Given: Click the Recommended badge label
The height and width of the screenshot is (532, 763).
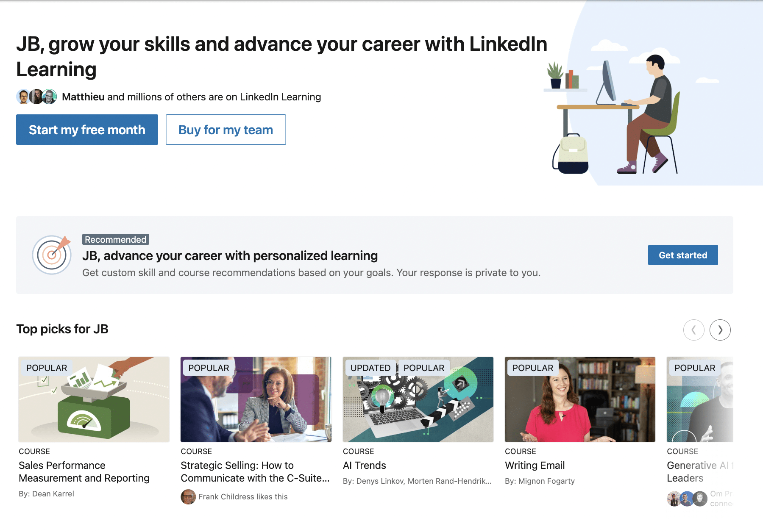Looking at the screenshot, I should point(116,240).
